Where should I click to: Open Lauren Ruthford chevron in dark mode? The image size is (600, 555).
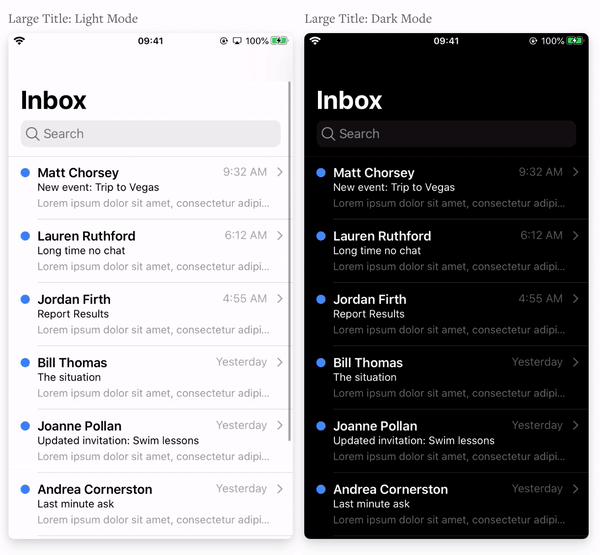point(576,235)
